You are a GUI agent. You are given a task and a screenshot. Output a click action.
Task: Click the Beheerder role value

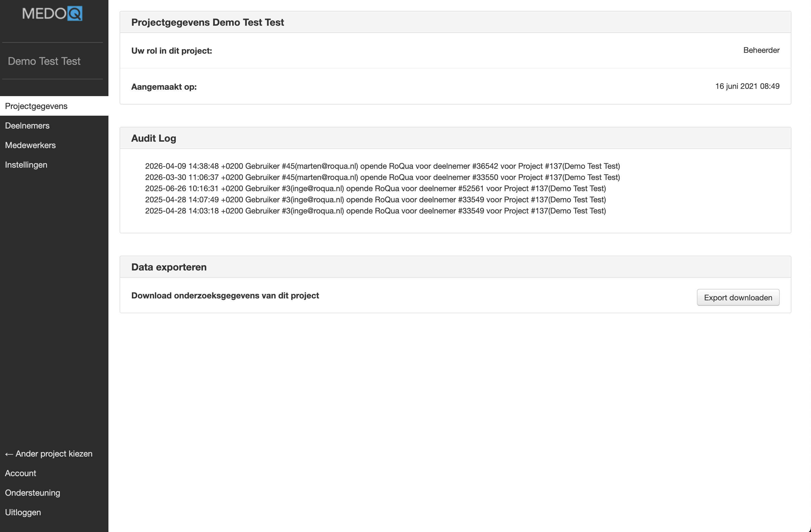tap(761, 50)
